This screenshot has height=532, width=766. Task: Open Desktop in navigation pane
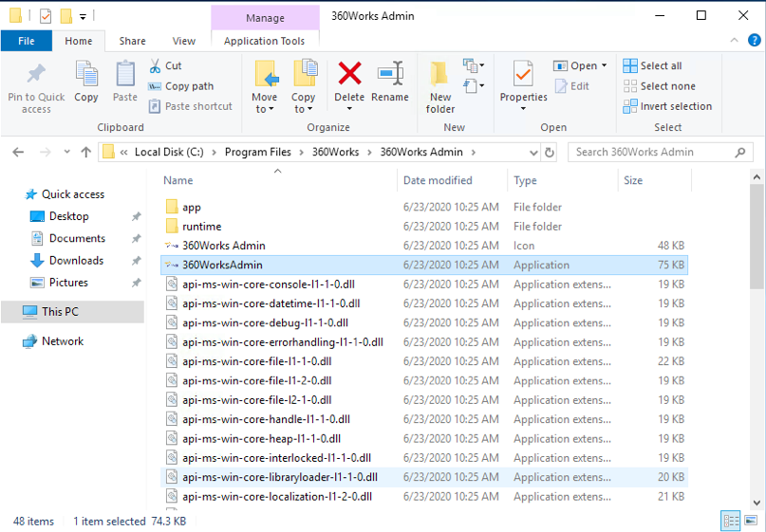click(x=69, y=216)
